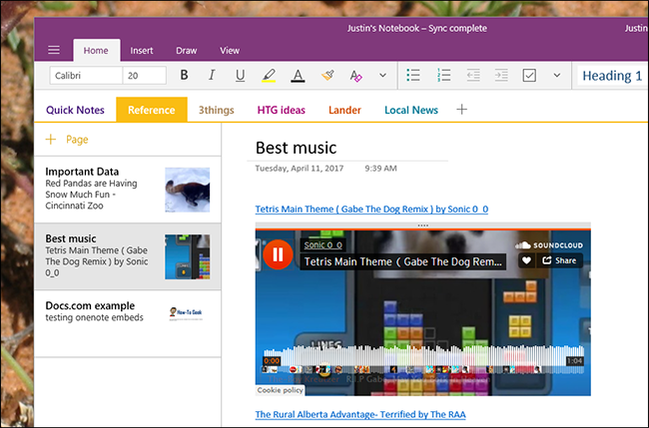Viewport: 649px width, 428px height.
Task: Select the Important Data page thumbnail
Action: coord(187,187)
